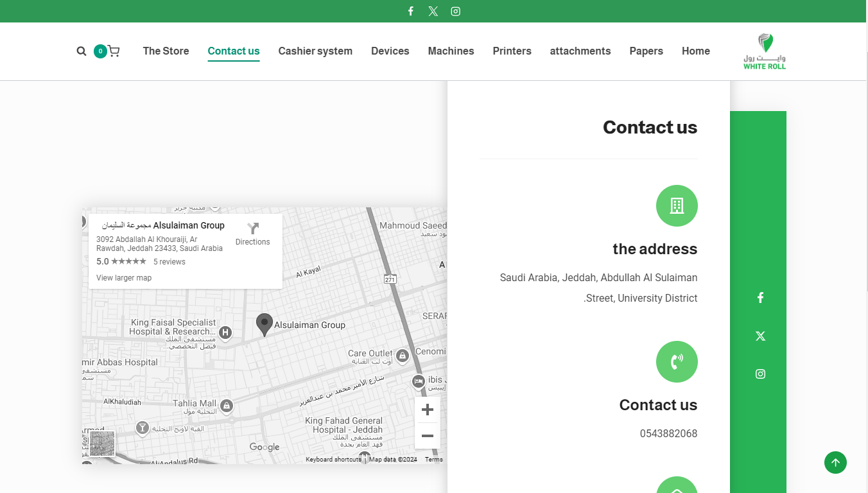
Task: Select Printers in the navigation bar
Action: pos(512,51)
